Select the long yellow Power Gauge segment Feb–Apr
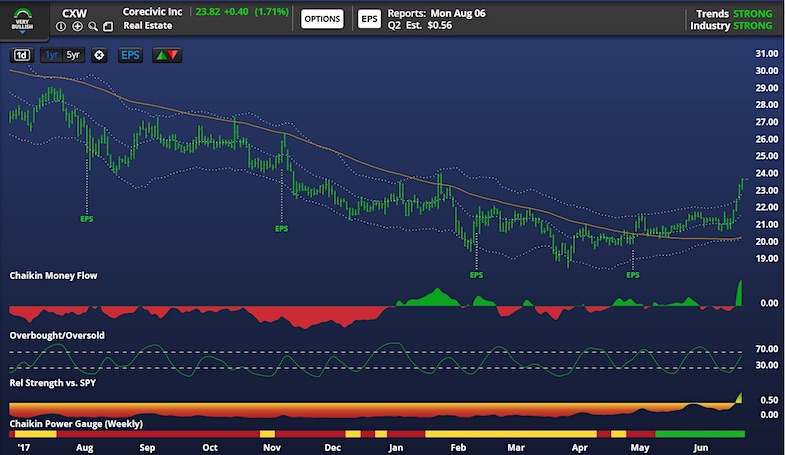 (x=511, y=434)
